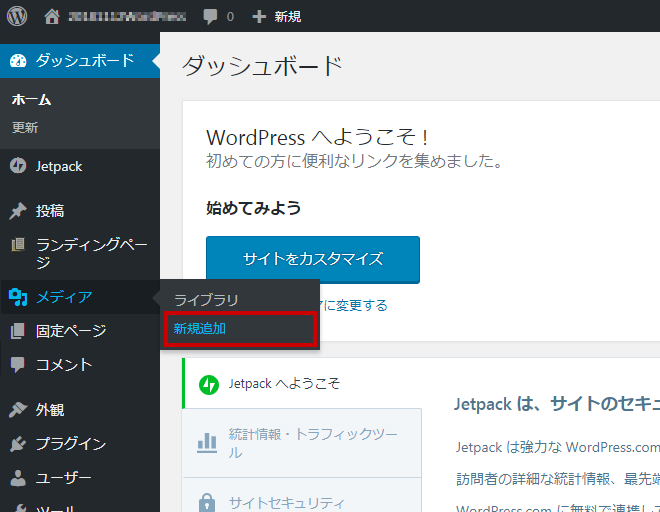Click the コメント speech bubble icon

click(18, 365)
